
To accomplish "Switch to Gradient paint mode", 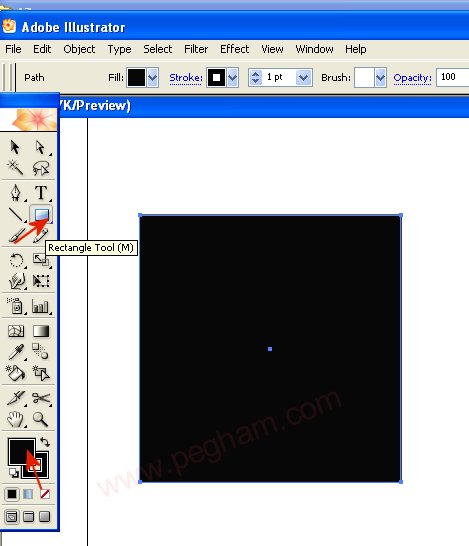I will point(28,494).
